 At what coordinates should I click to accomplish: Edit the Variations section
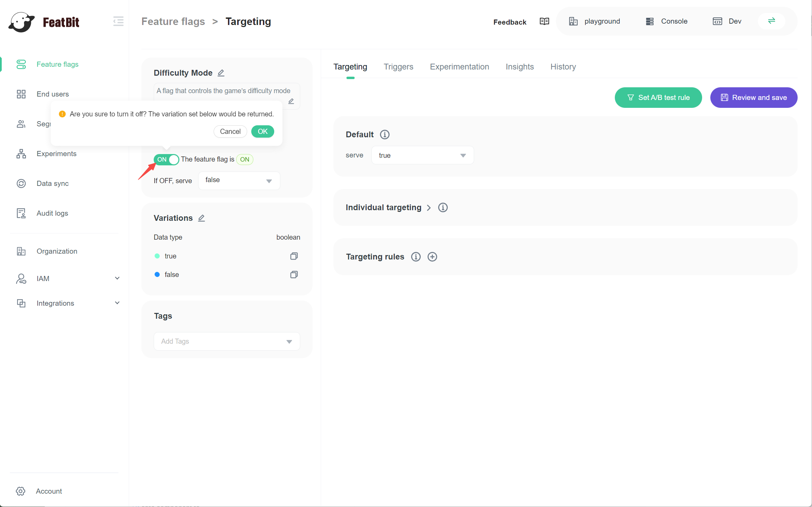tap(201, 218)
